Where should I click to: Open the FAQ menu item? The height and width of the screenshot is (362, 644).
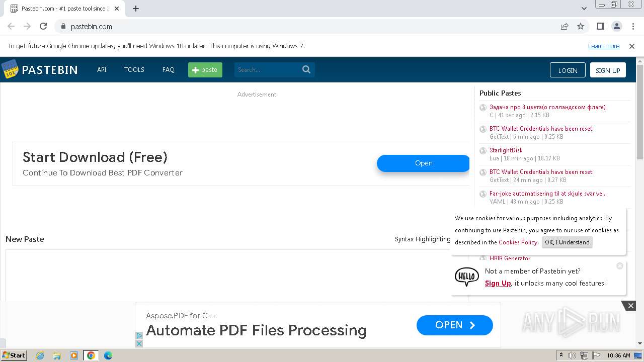click(169, 70)
